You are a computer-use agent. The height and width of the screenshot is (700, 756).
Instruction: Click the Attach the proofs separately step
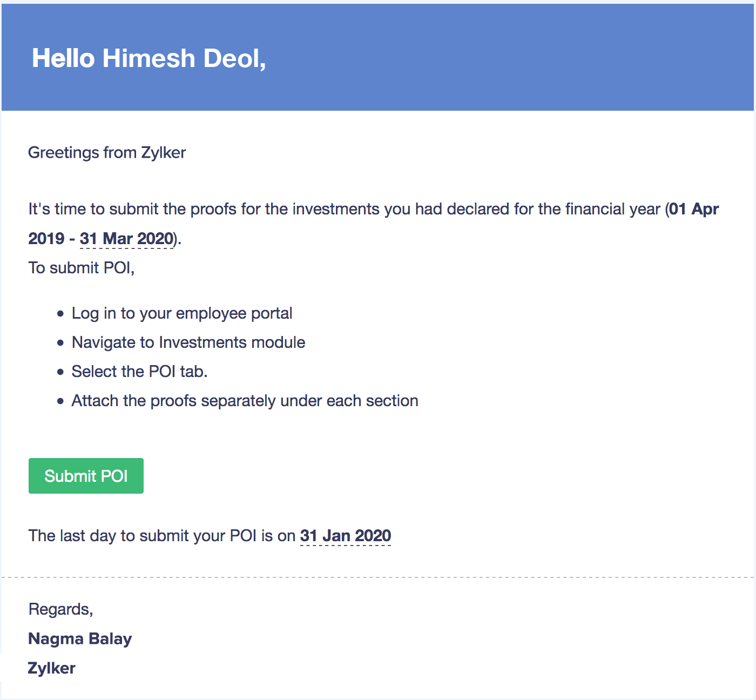[245, 401]
